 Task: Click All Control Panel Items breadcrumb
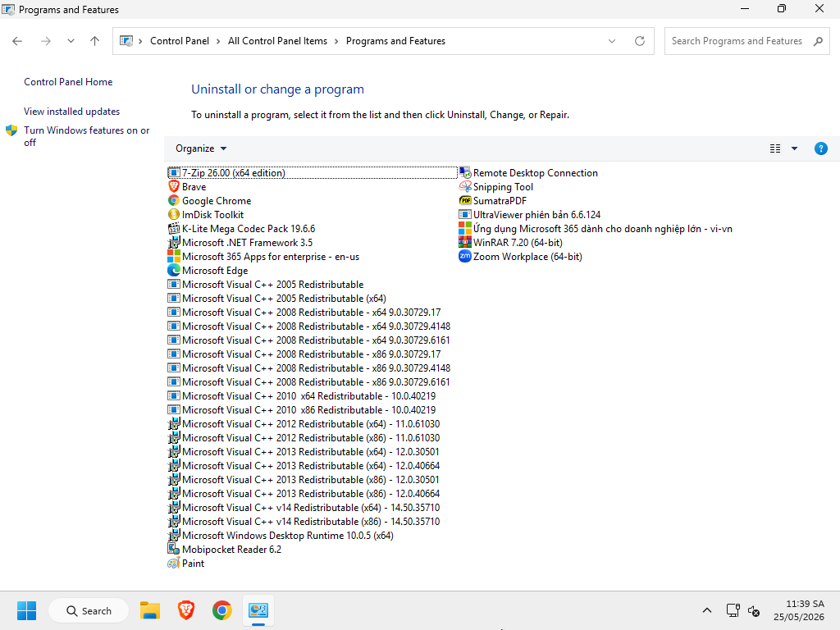[x=277, y=41]
